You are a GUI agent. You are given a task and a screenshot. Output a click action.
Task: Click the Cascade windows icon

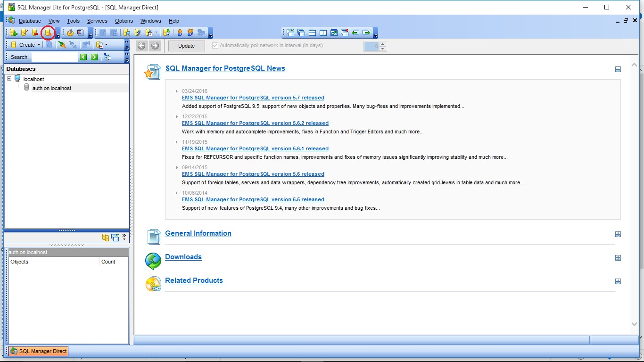pyautogui.click(x=301, y=33)
